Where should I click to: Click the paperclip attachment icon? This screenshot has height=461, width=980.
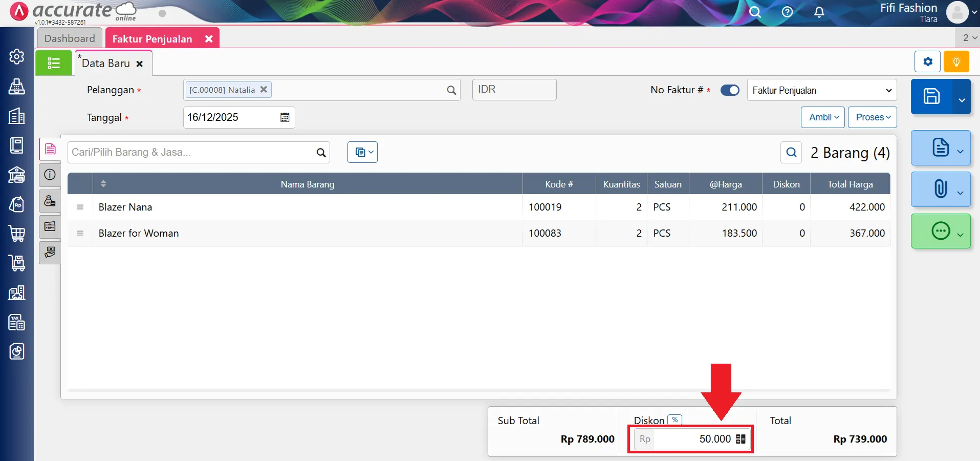coord(940,189)
